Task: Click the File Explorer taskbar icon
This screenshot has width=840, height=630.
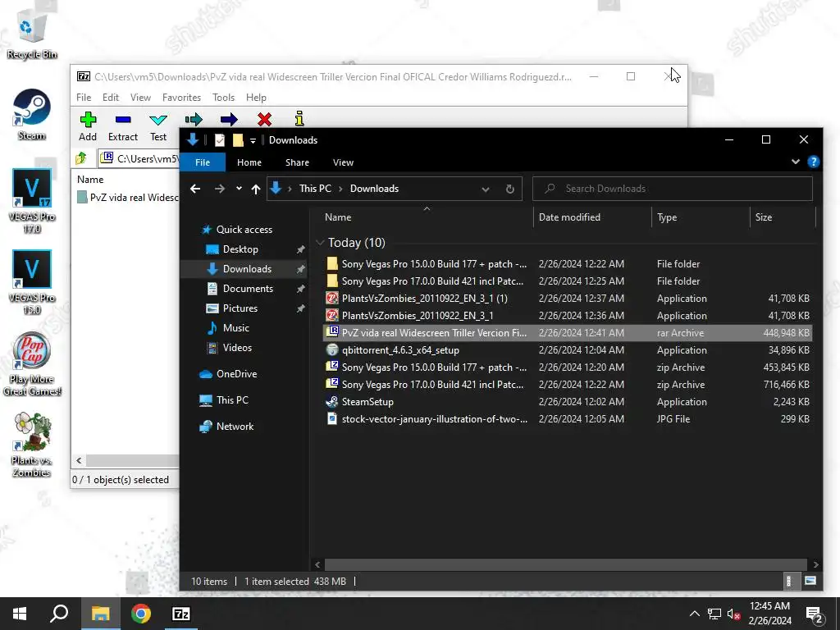Action: click(100, 614)
